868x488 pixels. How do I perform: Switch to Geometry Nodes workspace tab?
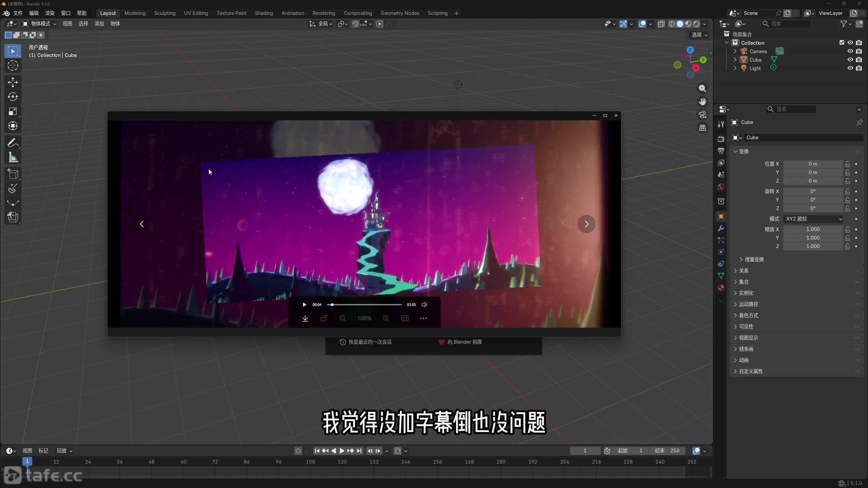click(400, 13)
